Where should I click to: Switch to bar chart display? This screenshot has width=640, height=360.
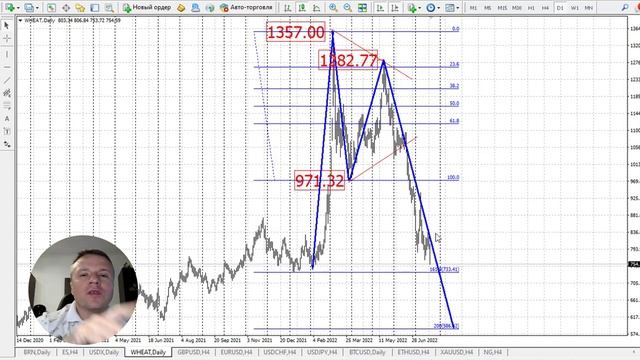288,7
